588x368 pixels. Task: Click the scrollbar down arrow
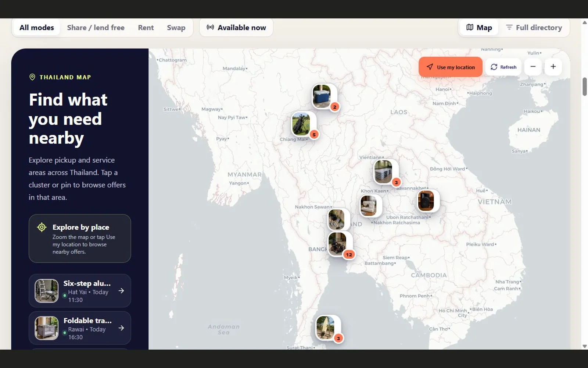tap(585, 346)
